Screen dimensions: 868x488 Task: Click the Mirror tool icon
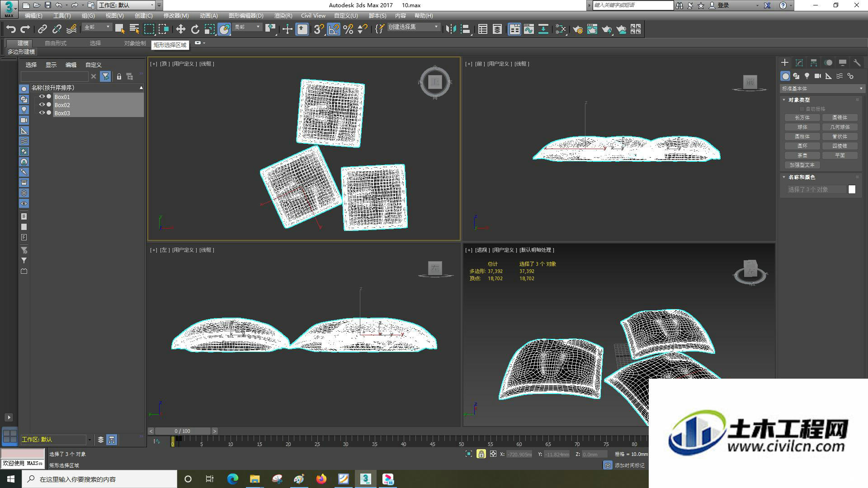[x=451, y=29]
